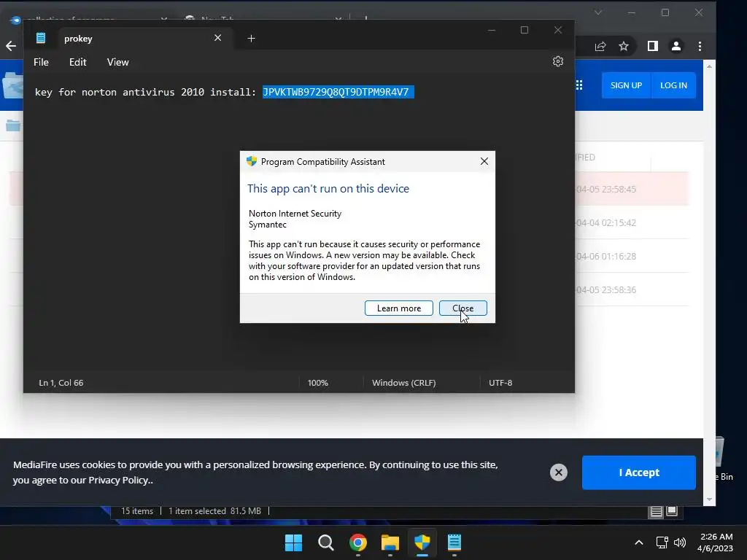
Task: Switch Explorer to large icons view
Action: click(672, 511)
